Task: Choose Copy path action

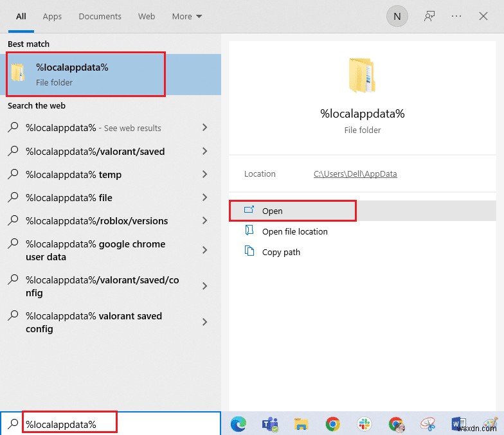Action: 281,252
